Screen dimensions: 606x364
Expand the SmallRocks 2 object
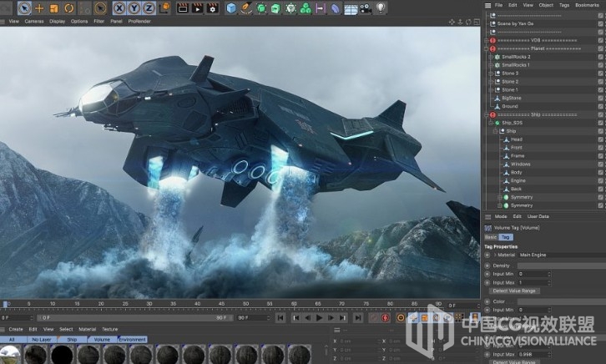tap(491, 57)
